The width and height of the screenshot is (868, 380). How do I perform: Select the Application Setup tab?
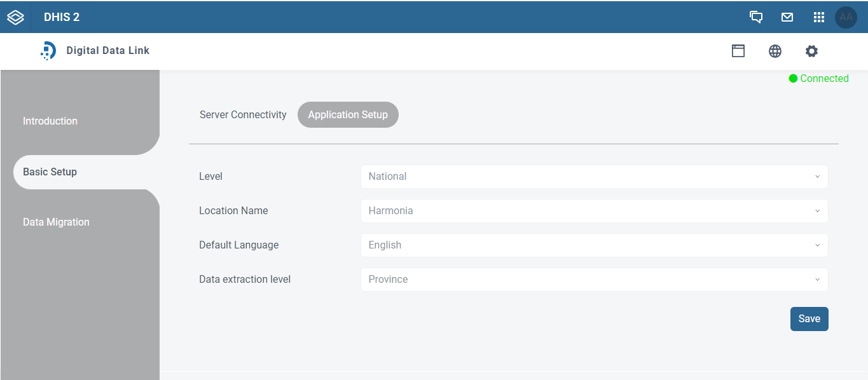click(348, 115)
